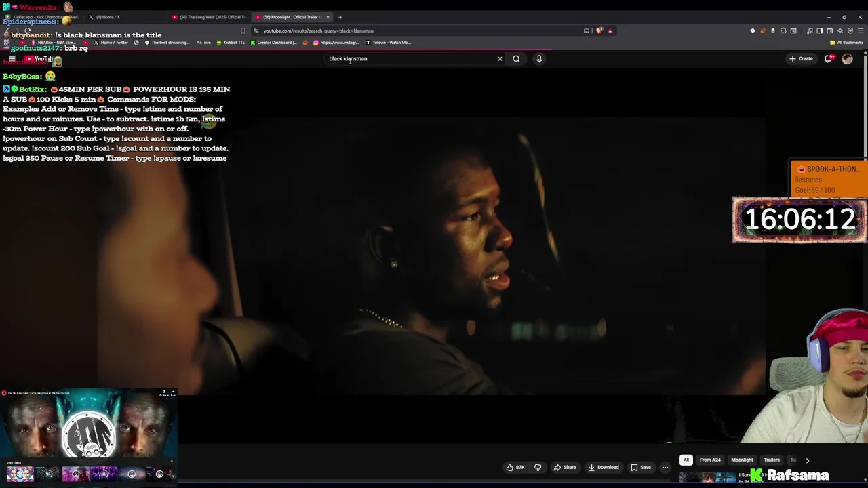Open the media control music note icon

810,30
